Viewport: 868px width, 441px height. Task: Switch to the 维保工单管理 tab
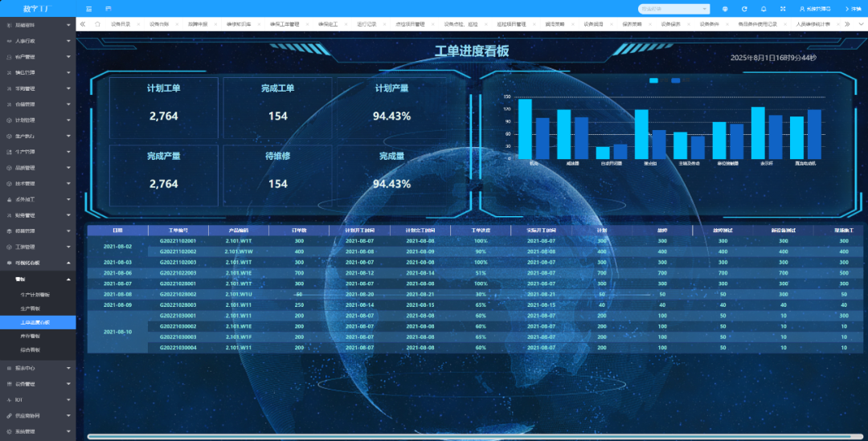pyautogui.click(x=285, y=24)
